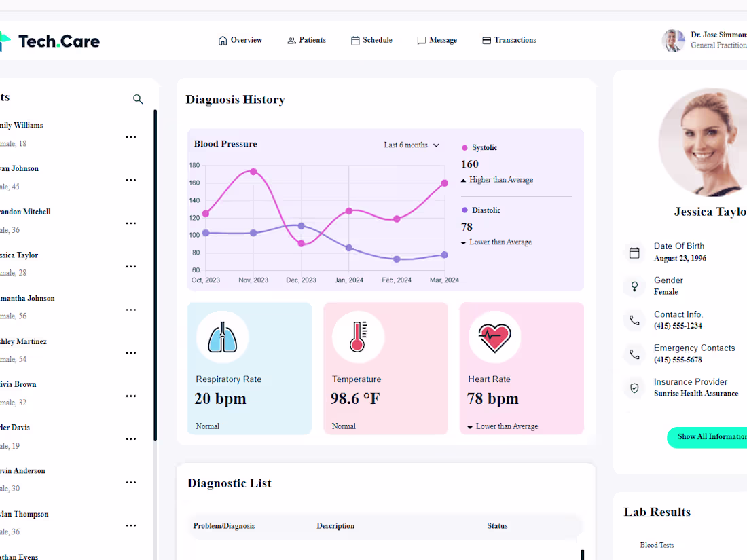Switch to the Overview section

pyautogui.click(x=240, y=40)
